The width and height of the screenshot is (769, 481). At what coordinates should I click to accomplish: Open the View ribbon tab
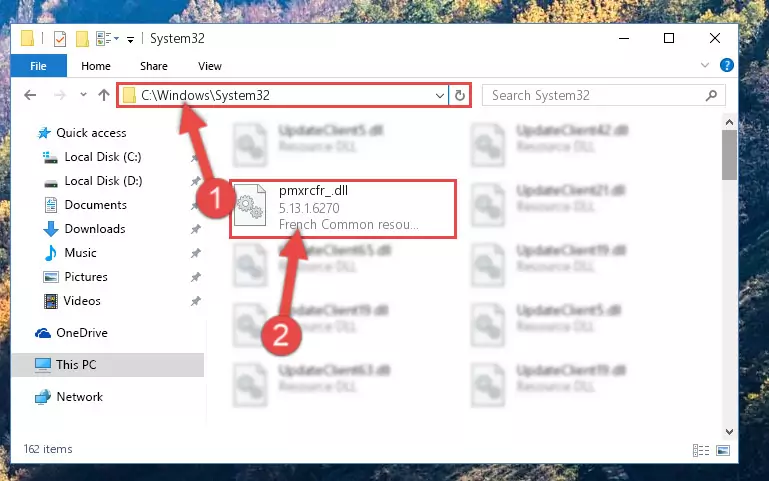[x=209, y=66]
